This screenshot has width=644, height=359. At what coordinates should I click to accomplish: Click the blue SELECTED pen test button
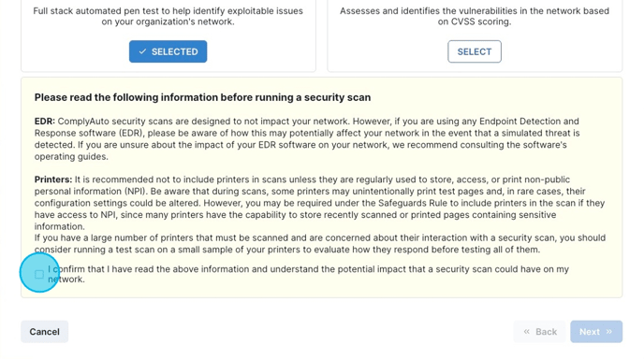click(168, 51)
